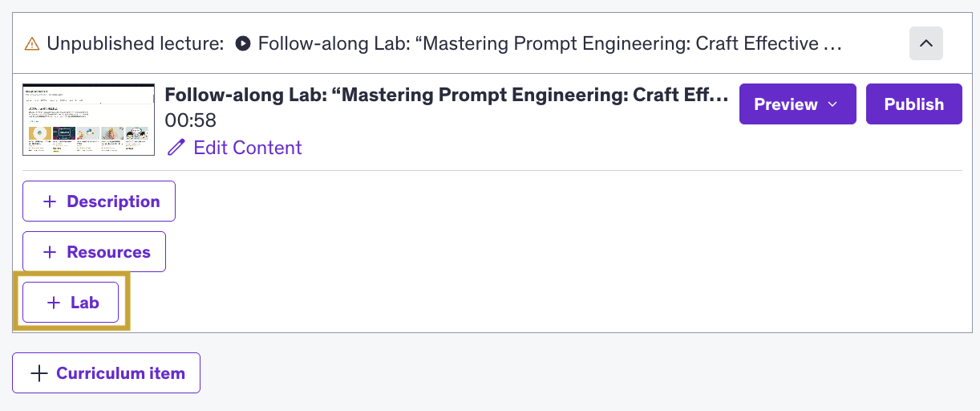Click the plus icon on Description button
The width and height of the screenshot is (980, 411).
pos(50,201)
